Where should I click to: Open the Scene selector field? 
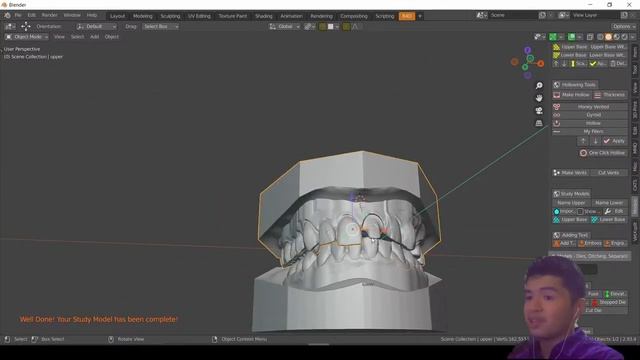coord(512,16)
